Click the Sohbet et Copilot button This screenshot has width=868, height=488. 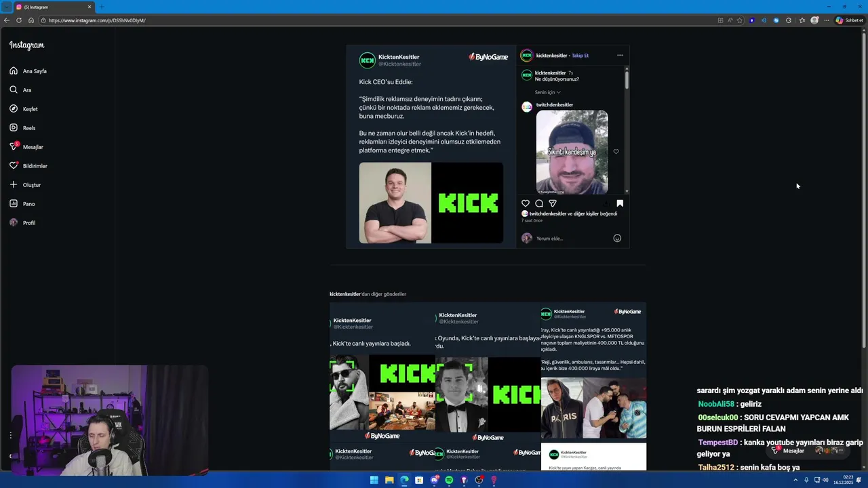(850, 20)
